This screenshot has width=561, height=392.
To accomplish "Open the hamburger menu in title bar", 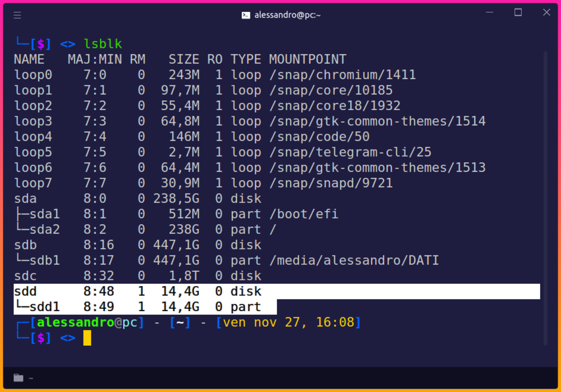I will pos(17,15).
